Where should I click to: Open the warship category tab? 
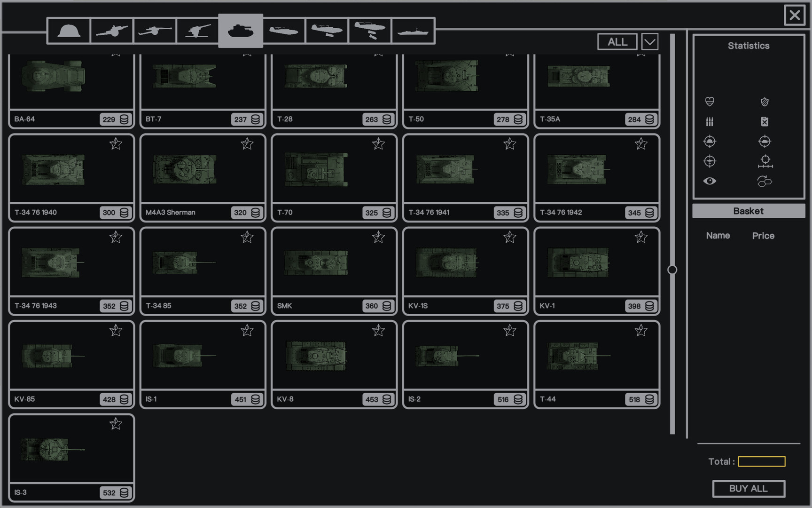[x=413, y=31]
